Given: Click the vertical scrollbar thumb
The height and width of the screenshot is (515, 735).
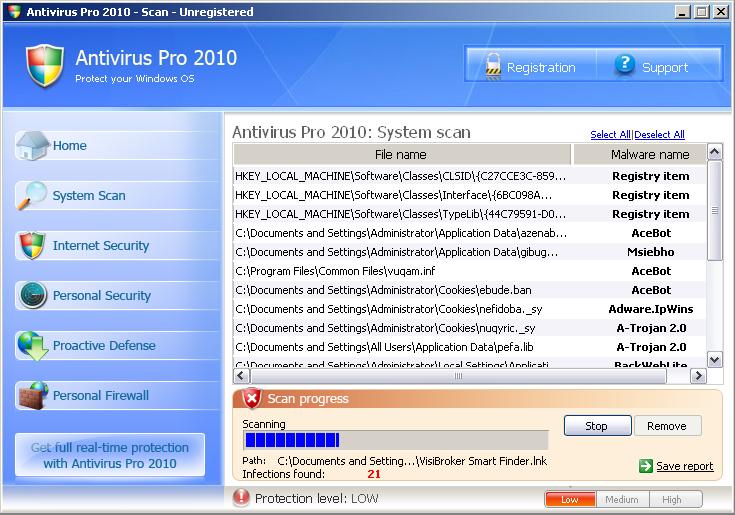Looking at the screenshot, I should (714, 210).
